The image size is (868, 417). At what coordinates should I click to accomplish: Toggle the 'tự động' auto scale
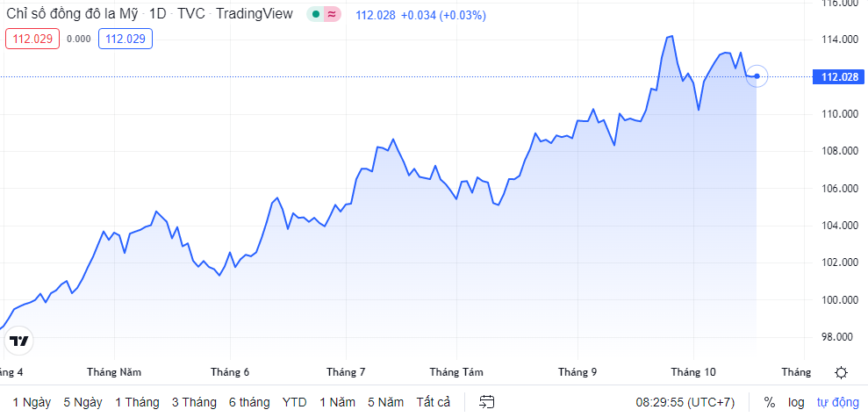coord(837,402)
